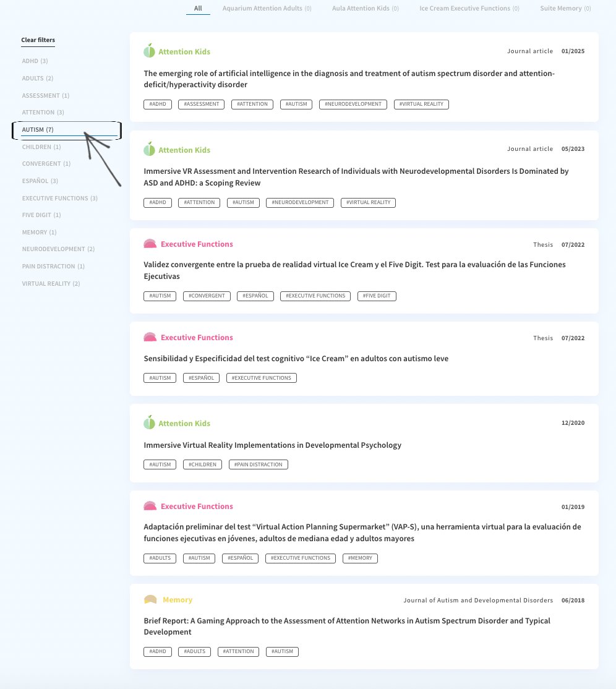Open Immersive Virtual Reality Implementations in Developmental Psychology
616x689 pixels.
[x=272, y=445]
